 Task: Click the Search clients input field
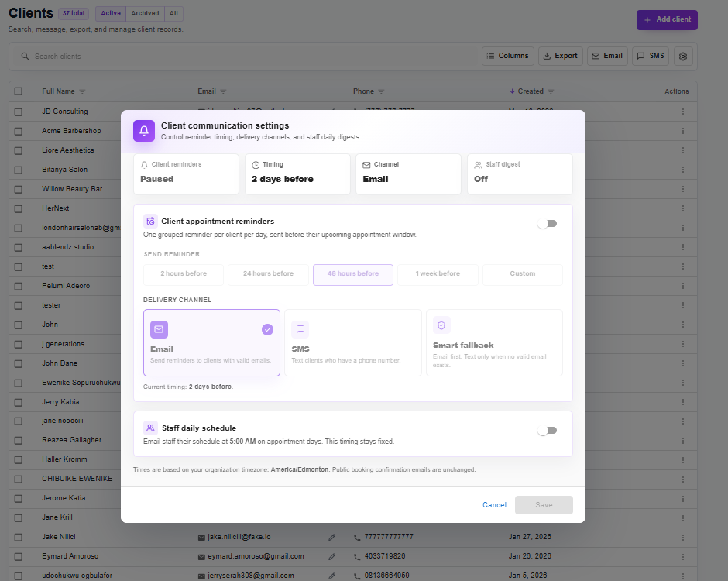point(246,57)
